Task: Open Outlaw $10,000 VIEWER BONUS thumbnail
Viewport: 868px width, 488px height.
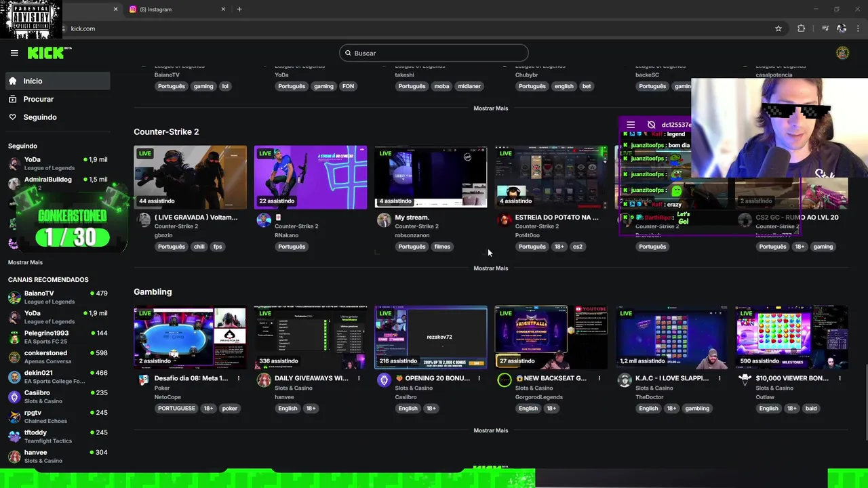Action: (791, 337)
